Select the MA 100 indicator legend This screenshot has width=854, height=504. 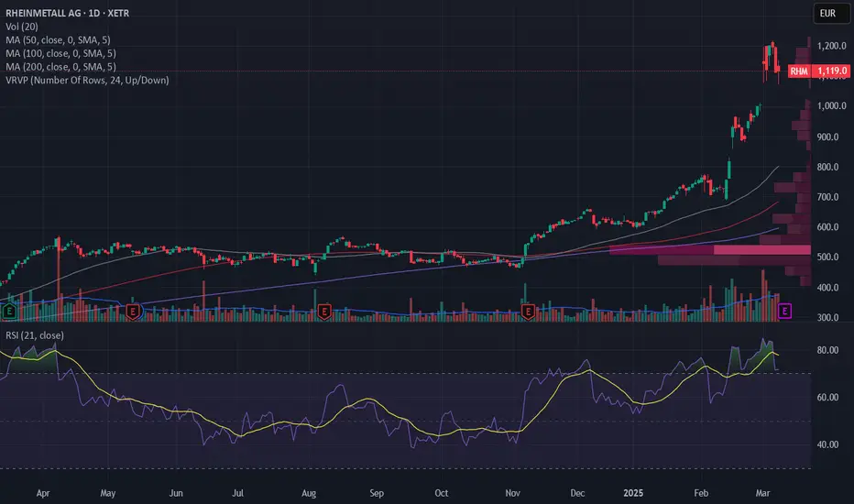coord(60,53)
